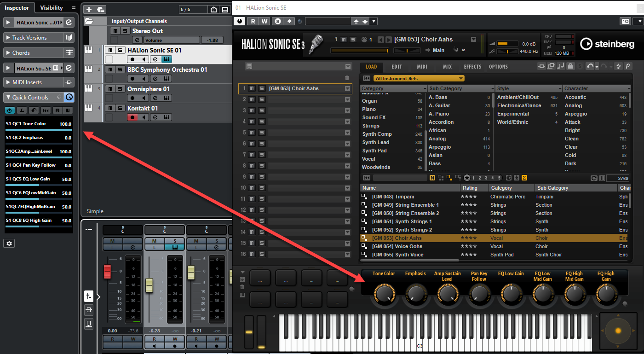This screenshot has height=354, width=644.
Task: Click the Chords section mixer icon
Action: pyautogui.click(x=69, y=52)
